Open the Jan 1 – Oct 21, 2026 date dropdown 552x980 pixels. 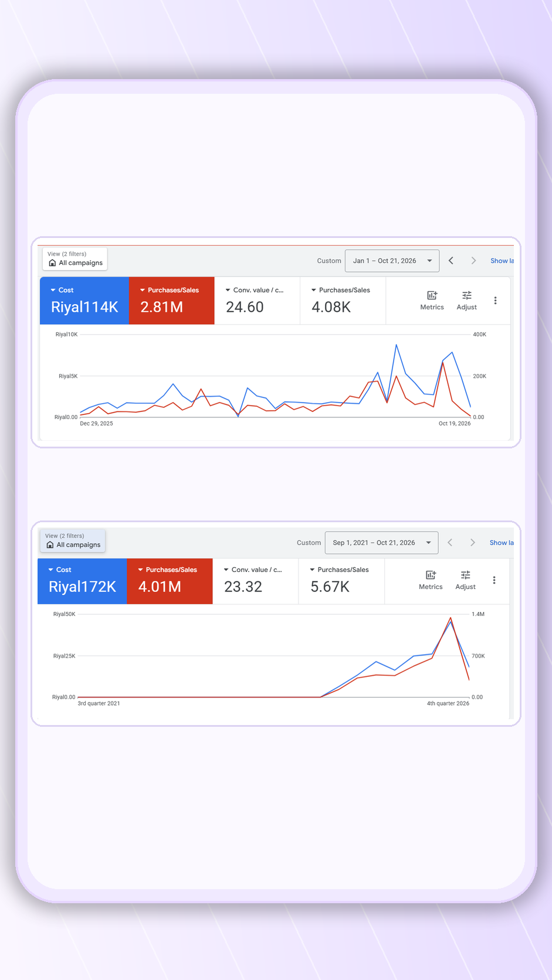(x=392, y=261)
